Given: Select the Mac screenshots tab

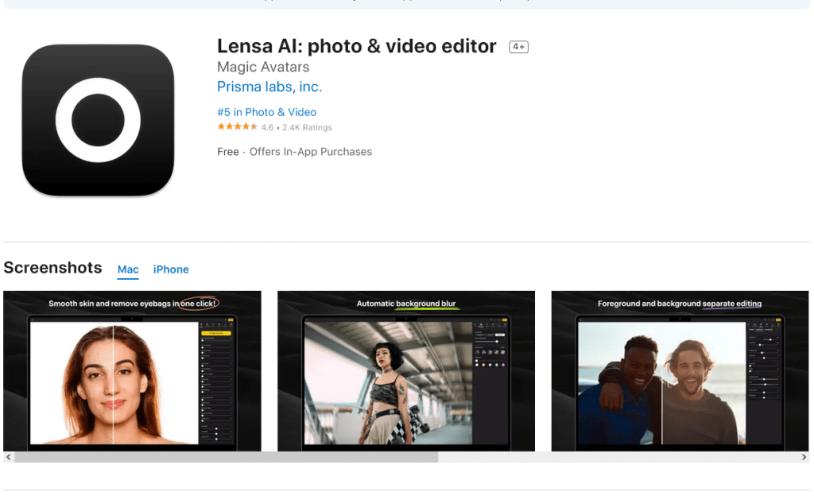Looking at the screenshot, I should (x=128, y=269).
